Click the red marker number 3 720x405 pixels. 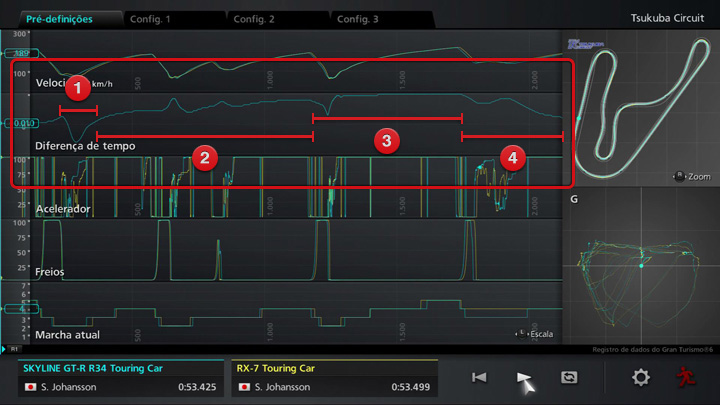pyautogui.click(x=386, y=139)
